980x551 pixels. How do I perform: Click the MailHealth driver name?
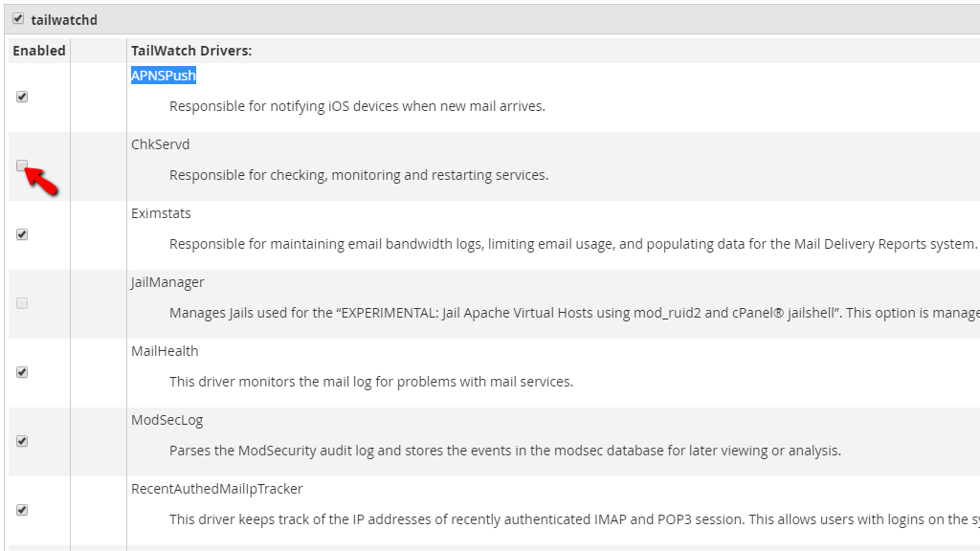(165, 351)
